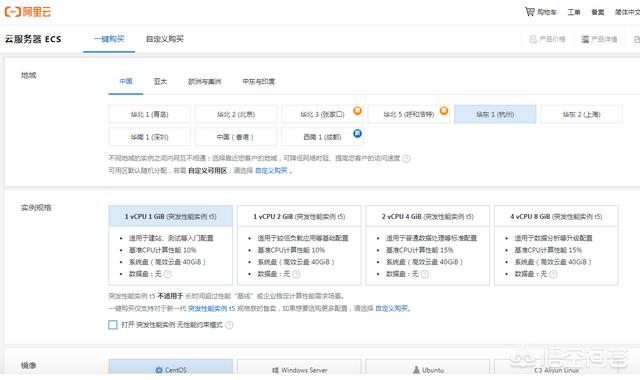
Task: Choose region 华北 3 (张家口)
Action: pos(322,114)
